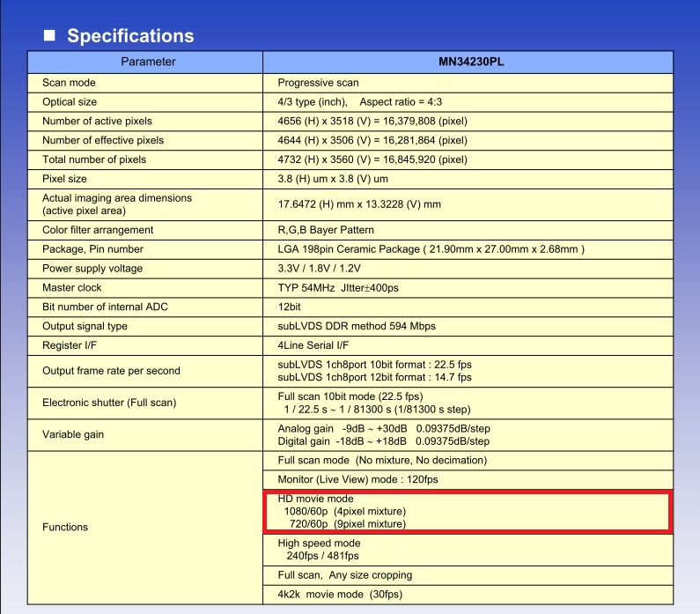The width and height of the screenshot is (700, 614).
Task: Click the 4/3 type (inch) aspect ratio value
Action: 360,102
